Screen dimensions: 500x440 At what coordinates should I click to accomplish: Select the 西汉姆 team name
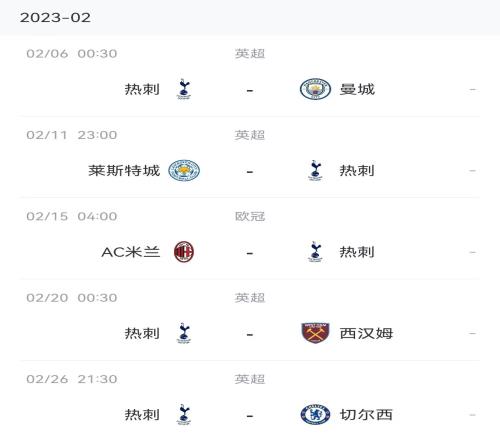(x=366, y=333)
